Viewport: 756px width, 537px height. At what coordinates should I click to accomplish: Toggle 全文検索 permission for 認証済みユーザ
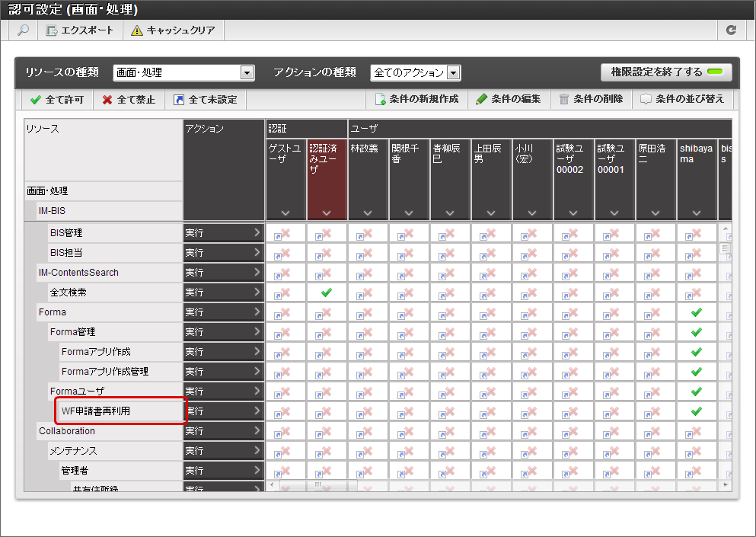pyautogui.click(x=327, y=292)
